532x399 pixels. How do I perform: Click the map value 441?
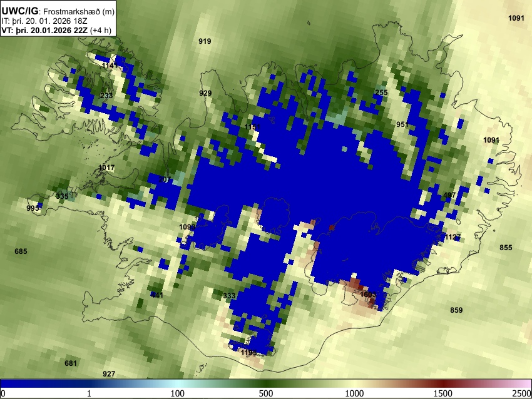pyautogui.click(x=156, y=295)
